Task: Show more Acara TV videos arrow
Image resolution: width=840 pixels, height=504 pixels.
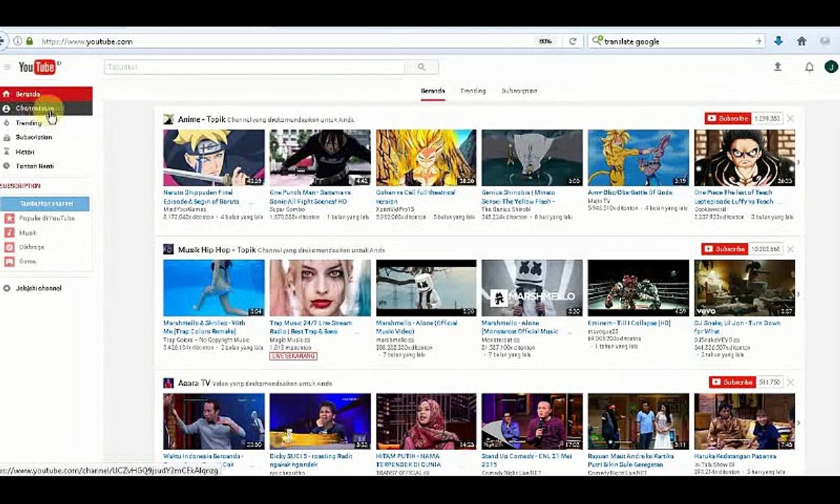Action: coord(799,423)
